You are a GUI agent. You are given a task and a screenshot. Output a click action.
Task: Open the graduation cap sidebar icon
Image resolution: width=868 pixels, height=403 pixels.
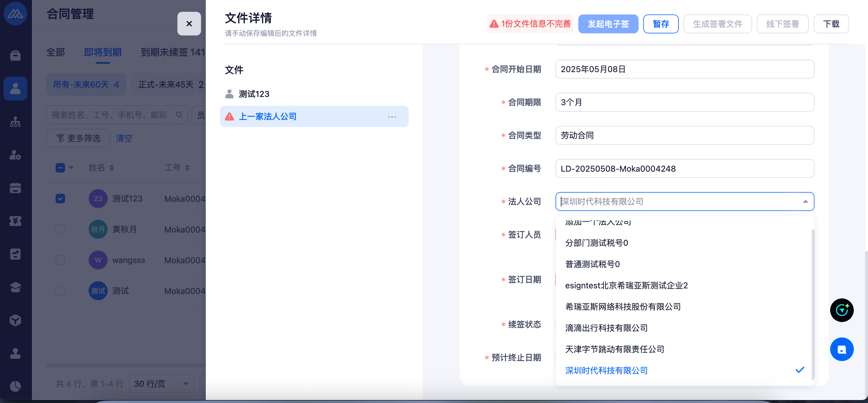pos(15,287)
